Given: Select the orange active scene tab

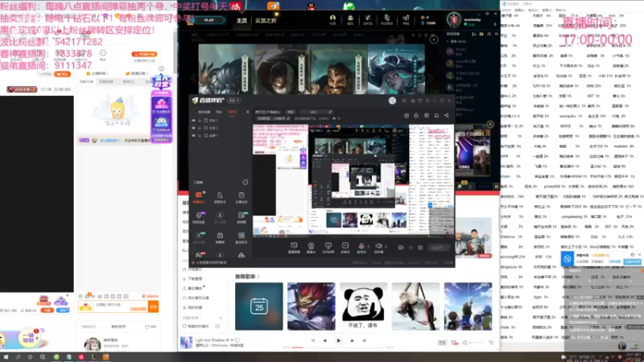Looking at the screenshot, I should (x=232, y=112).
